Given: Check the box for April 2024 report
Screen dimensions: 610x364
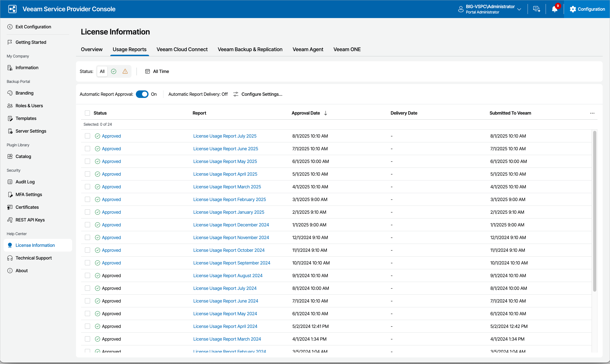Looking at the screenshot, I should point(87,326).
